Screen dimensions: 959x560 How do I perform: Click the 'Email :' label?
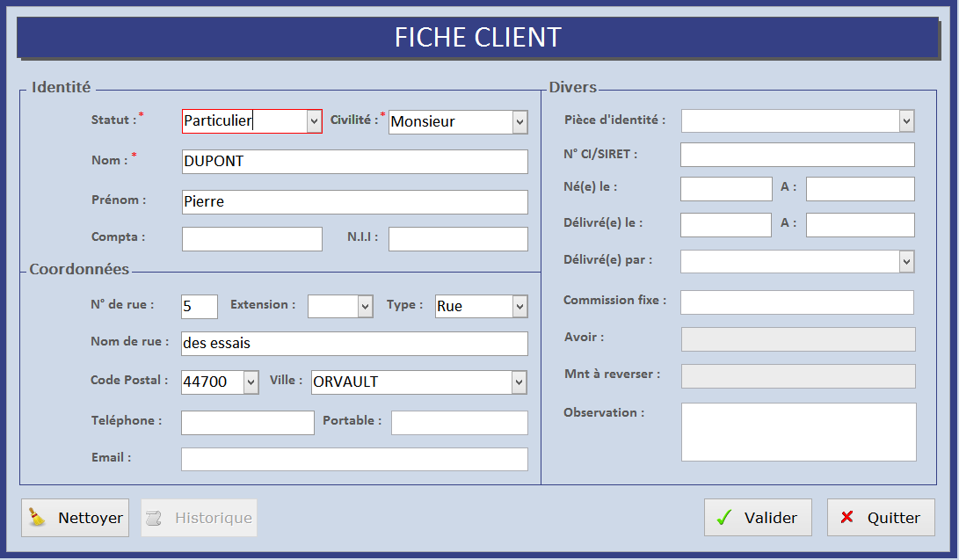click(112, 457)
